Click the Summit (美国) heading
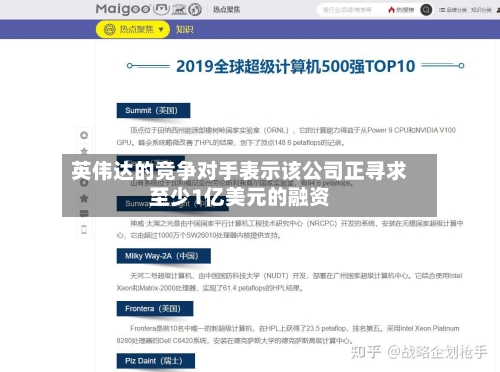The width and height of the screenshot is (500, 372). click(x=153, y=110)
